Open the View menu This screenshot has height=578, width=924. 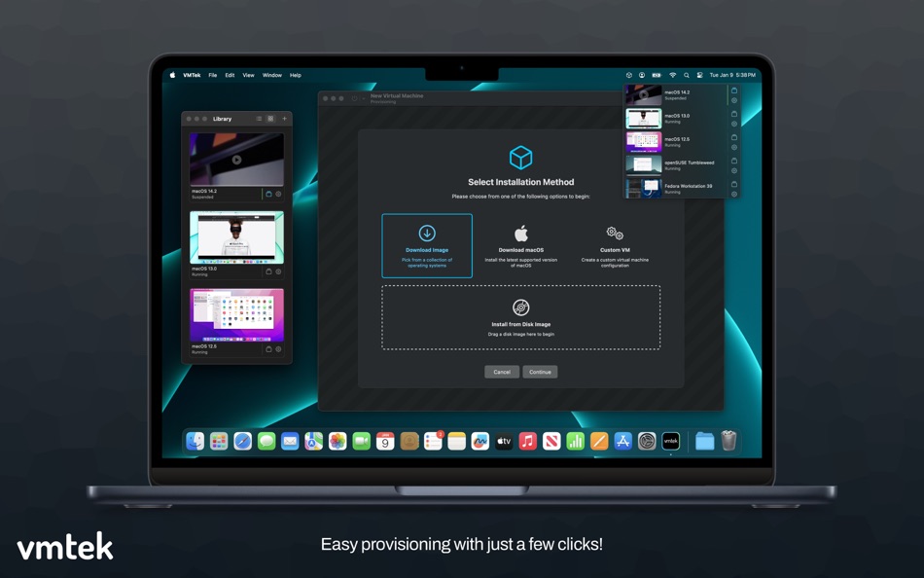pos(249,75)
